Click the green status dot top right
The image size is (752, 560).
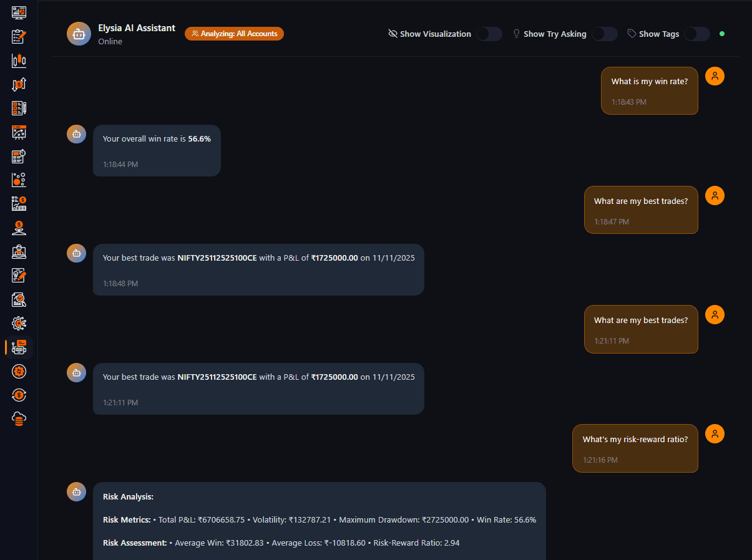tap(722, 34)
